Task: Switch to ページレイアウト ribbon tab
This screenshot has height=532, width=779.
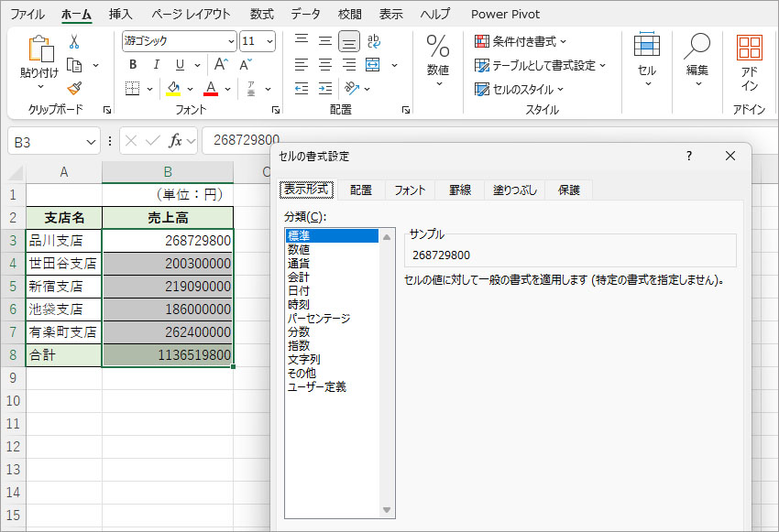Action: 192,14
